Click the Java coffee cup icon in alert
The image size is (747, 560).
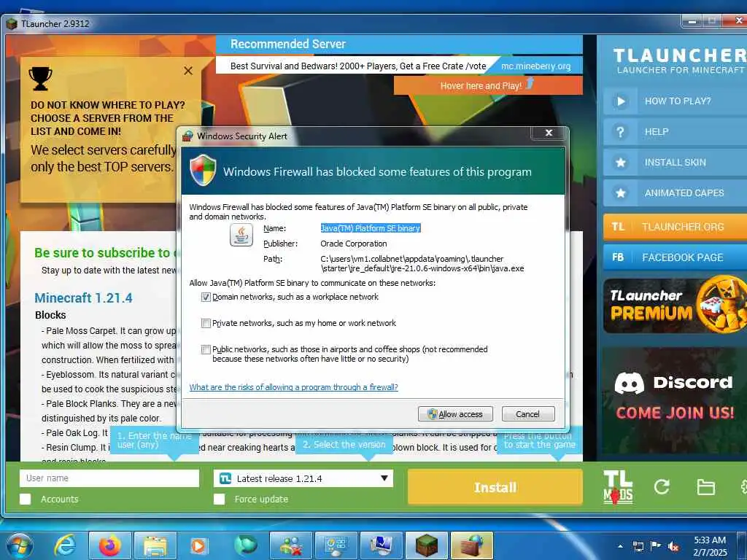[x=241, y=236]
